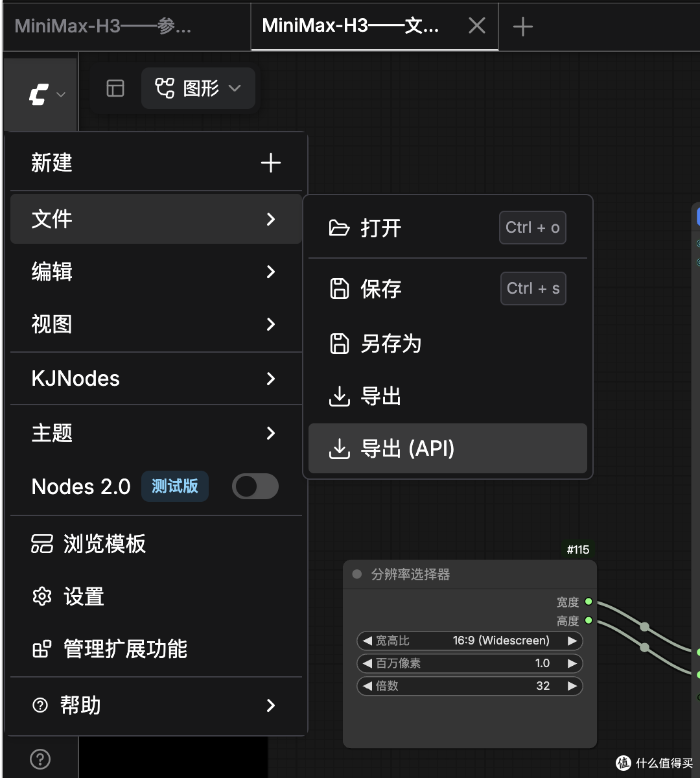Viewport: 700px width, 778px height.
Task: Toggle the Nodes 2.0 switch
Action: pos(255,486)
